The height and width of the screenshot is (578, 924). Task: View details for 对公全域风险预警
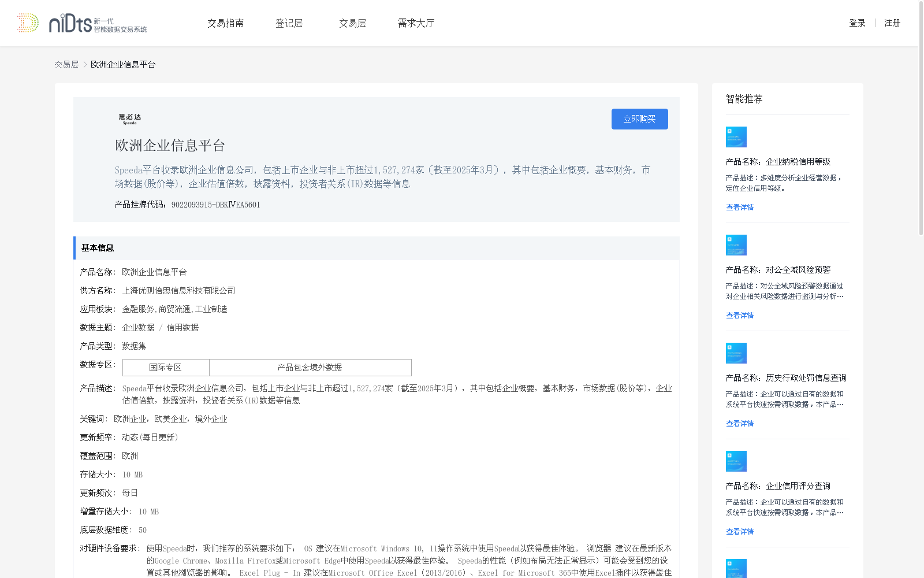click(x=740, y=316)
